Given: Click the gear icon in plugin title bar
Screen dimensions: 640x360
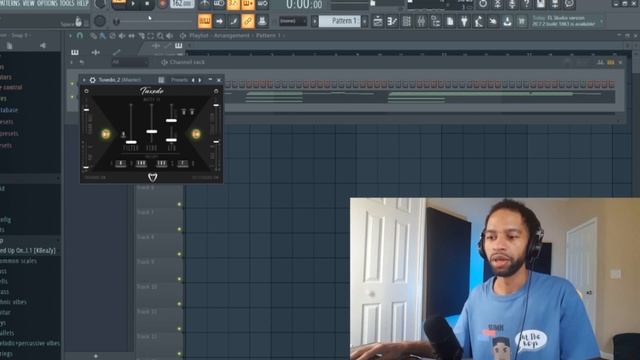Looking at the screenshot, I should (x=93, y=80).
